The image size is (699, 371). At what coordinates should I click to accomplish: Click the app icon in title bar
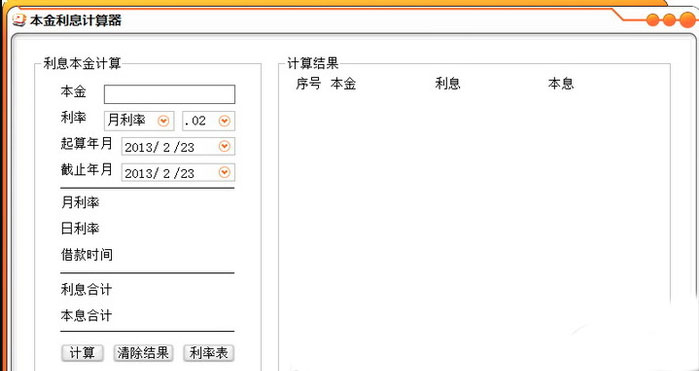tap(19, 20)
